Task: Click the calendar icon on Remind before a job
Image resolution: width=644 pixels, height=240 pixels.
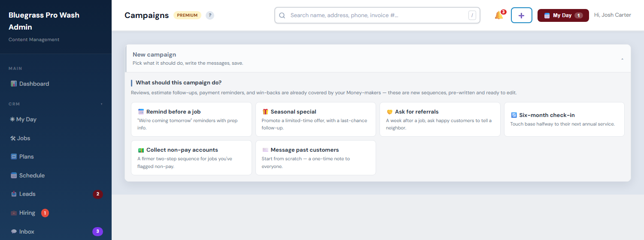Action: (141, 112)
